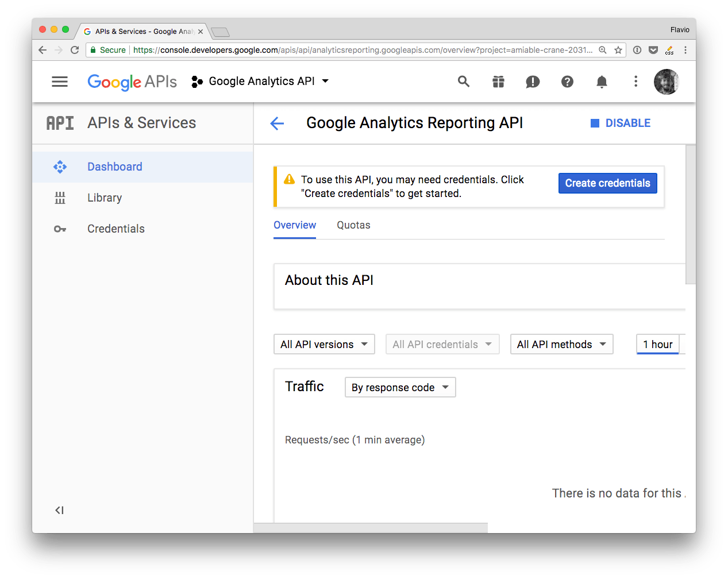
Task: Click the Create credentials button
Action: pyautogui.click(x=607, y=183)
